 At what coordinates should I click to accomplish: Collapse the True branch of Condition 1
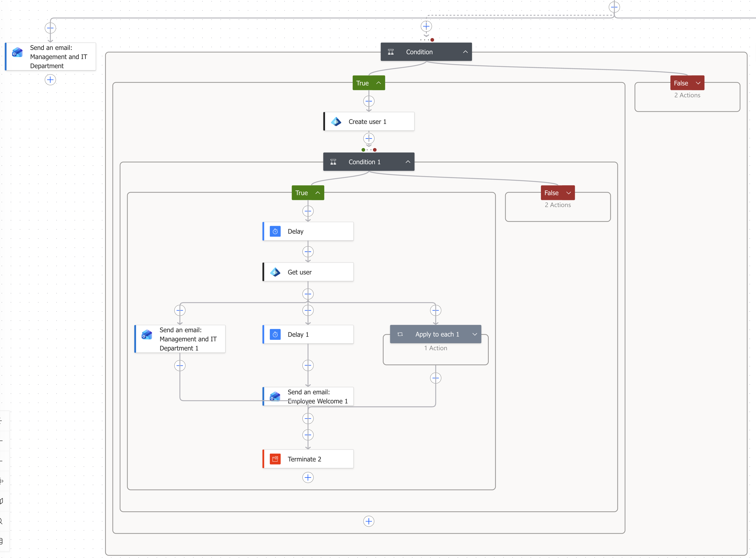318,193
